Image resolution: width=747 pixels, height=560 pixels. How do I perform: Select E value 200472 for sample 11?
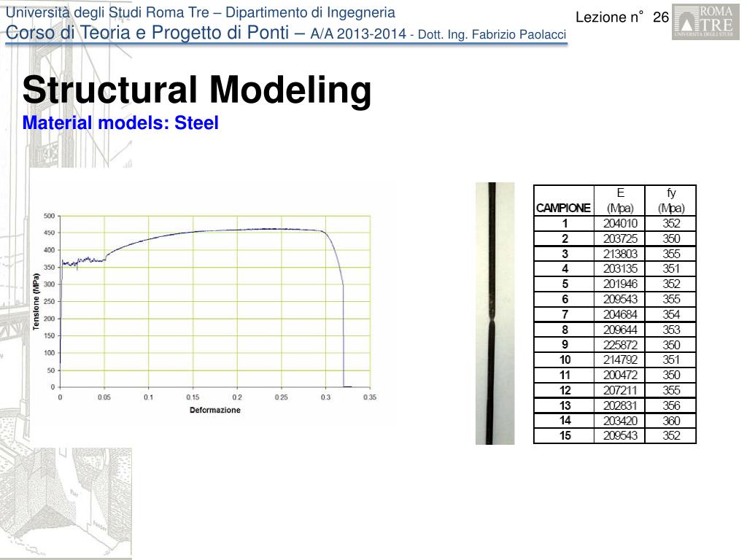click(620, 375)
